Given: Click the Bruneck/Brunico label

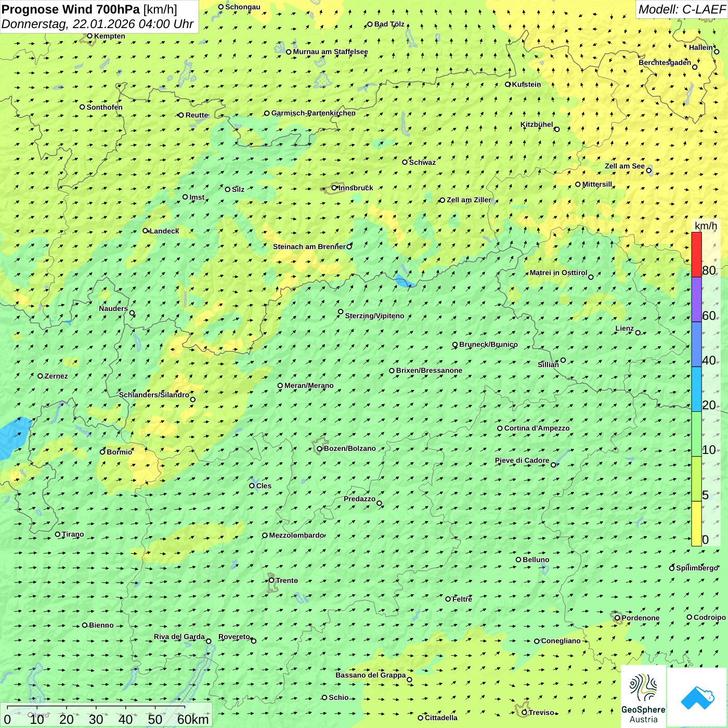Looking at the screenshot, I should point(488,344).
